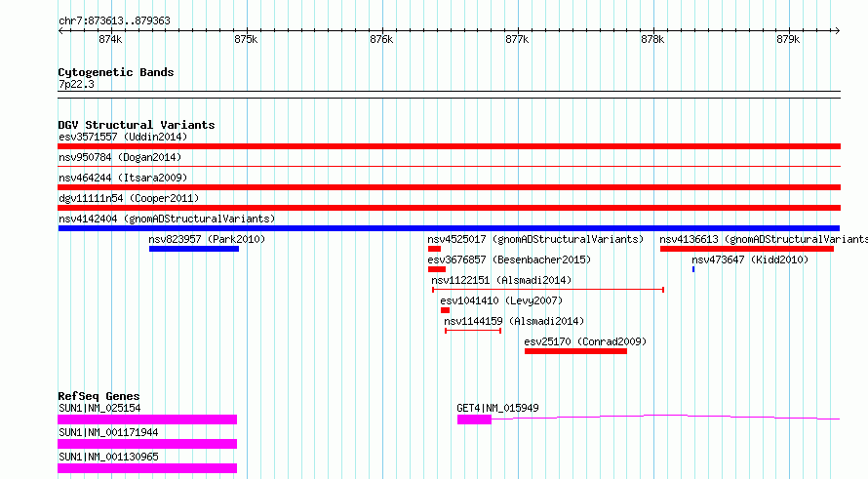Select the magenta exon block of GET4
This screenshot has width=868, height=479.
click(474, 419)
